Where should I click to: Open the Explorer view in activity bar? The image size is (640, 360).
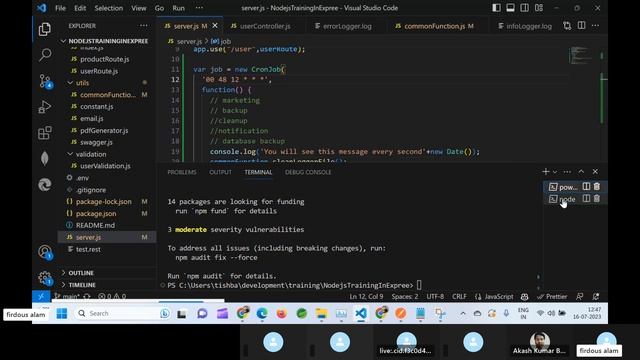[x=44, y=29]
